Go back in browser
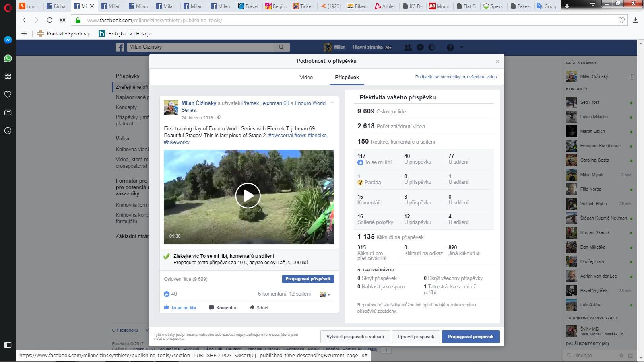 tap(24, 20)
